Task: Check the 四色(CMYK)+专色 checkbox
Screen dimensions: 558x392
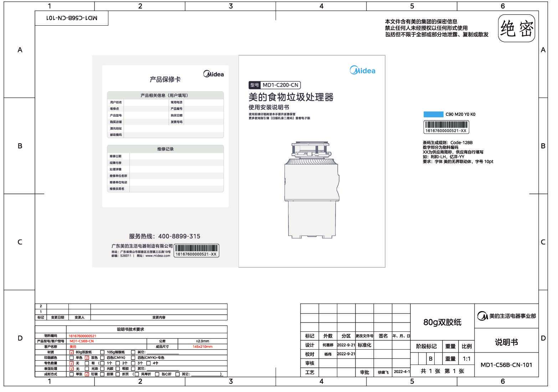Action: click(x=133, y=358)
